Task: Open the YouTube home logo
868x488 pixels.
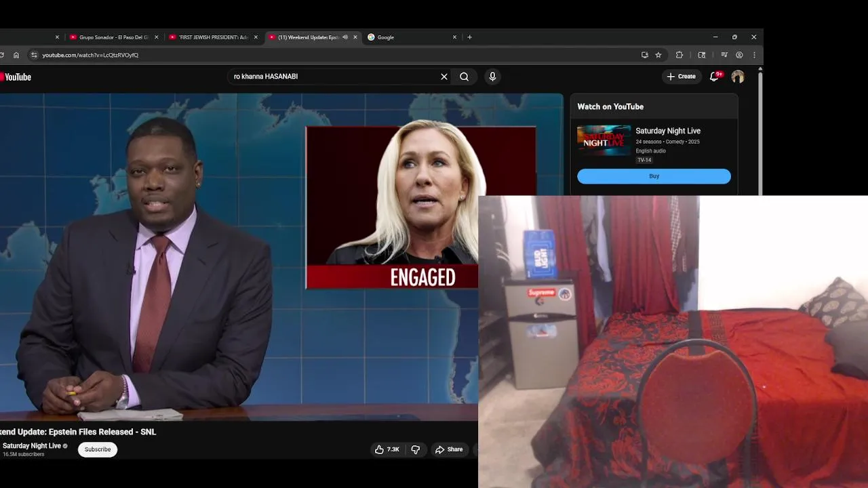Action: pos(16,77)
